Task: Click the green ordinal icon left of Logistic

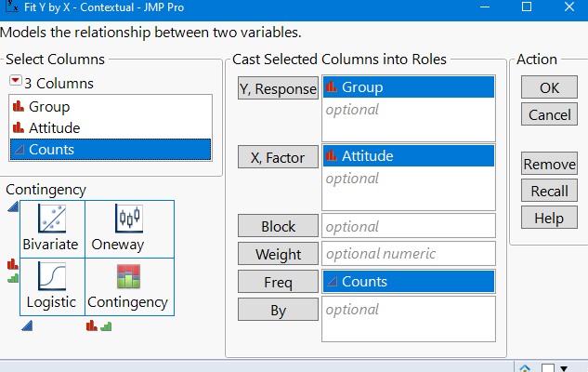Action: [x=13, y=278]
